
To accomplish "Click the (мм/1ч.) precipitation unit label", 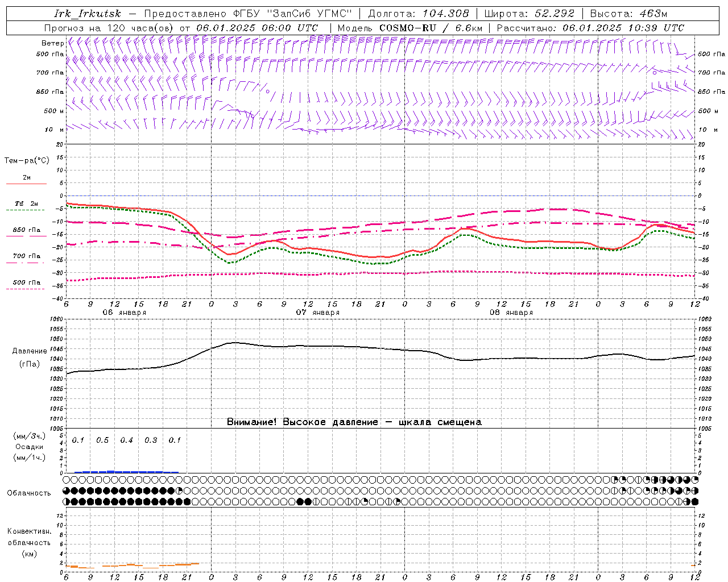I will click(30, 458).
